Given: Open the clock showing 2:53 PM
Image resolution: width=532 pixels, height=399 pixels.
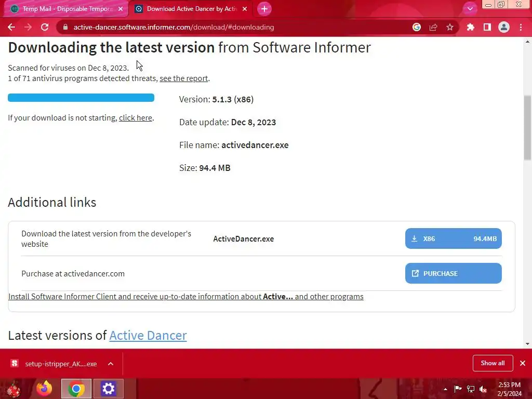Looking at the screenshot, I should pyautogui.click(x=509, y=389).
